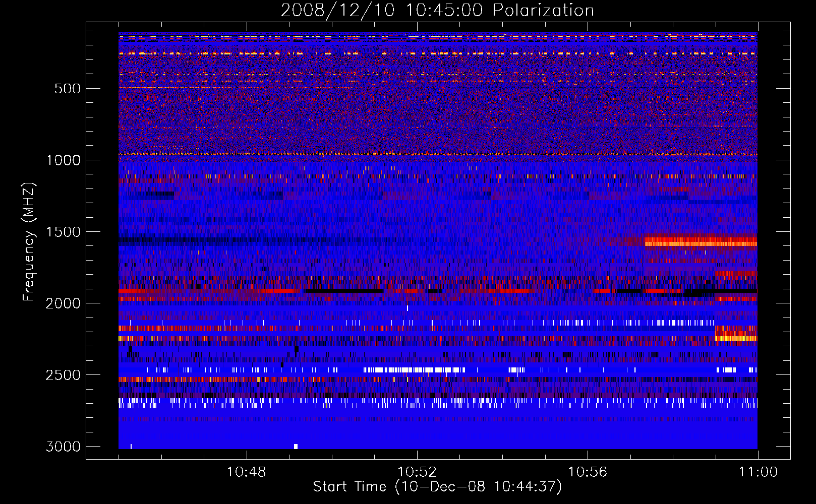This screenshot has width=816, height=504.
Task: Click the 10:52 time tick label
Action: 417,472
